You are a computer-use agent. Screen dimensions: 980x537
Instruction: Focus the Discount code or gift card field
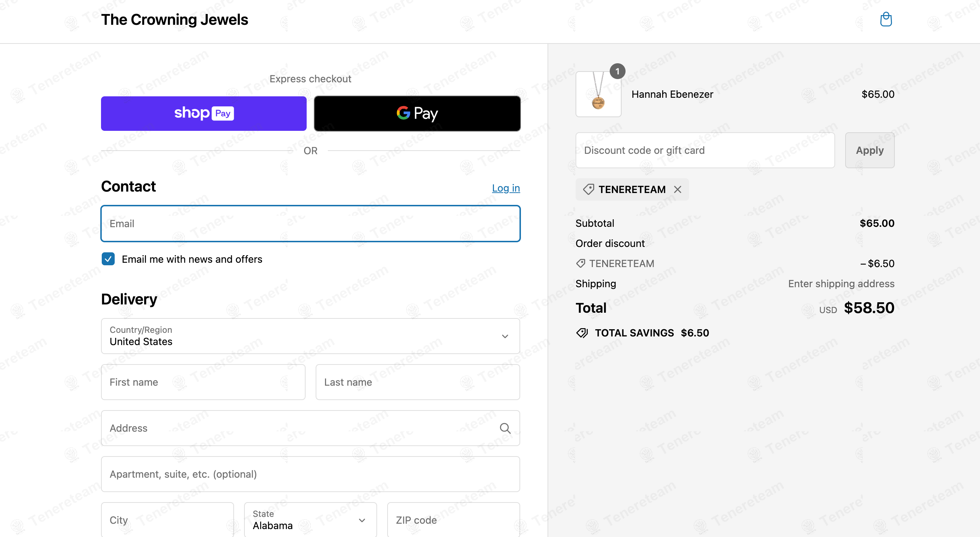click(705, 150)
